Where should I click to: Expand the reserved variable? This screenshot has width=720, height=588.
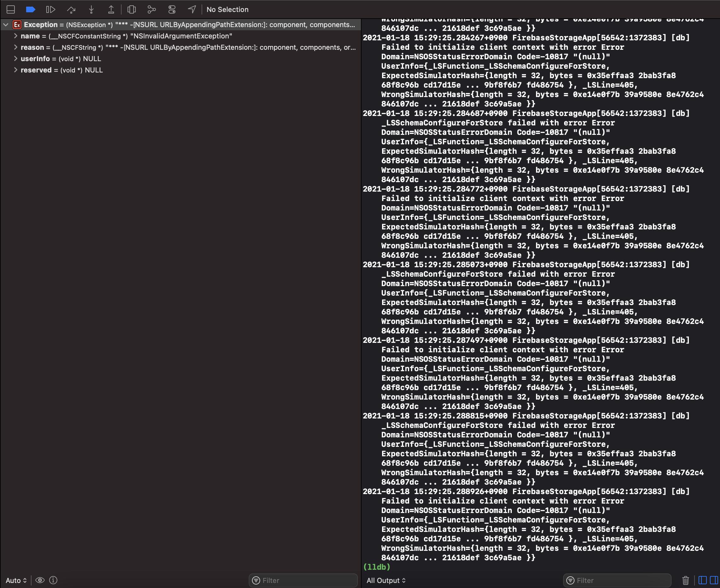point(15,70)
